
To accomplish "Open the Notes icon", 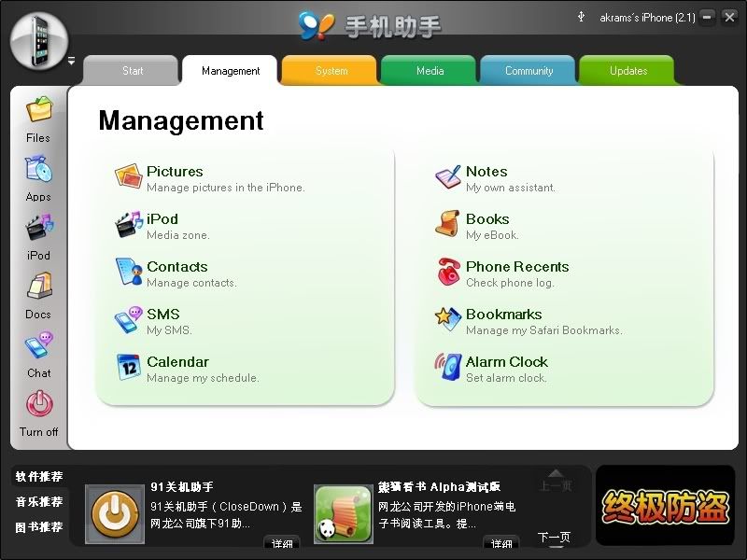I will pyautogui.click(x=448, y=176).
